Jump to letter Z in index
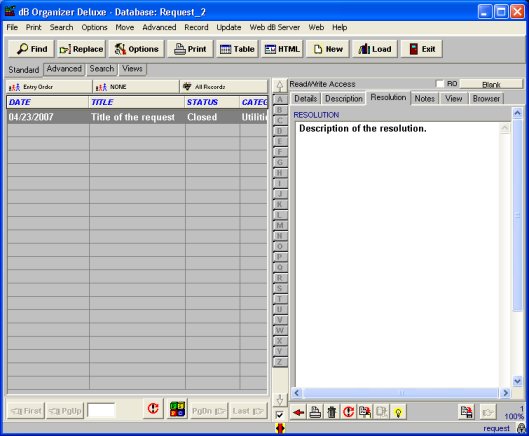Viewport: 529px width, 436px height. pos(280,362)
